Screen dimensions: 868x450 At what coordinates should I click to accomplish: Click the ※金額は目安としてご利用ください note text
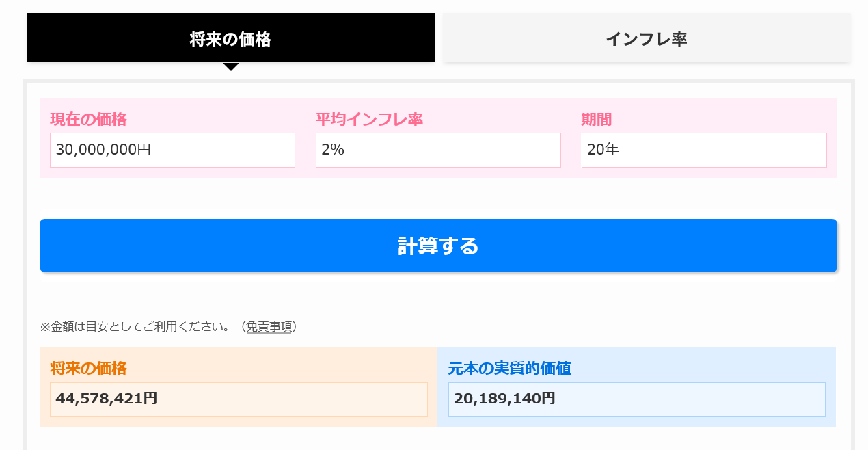click(x=137, y=327)
